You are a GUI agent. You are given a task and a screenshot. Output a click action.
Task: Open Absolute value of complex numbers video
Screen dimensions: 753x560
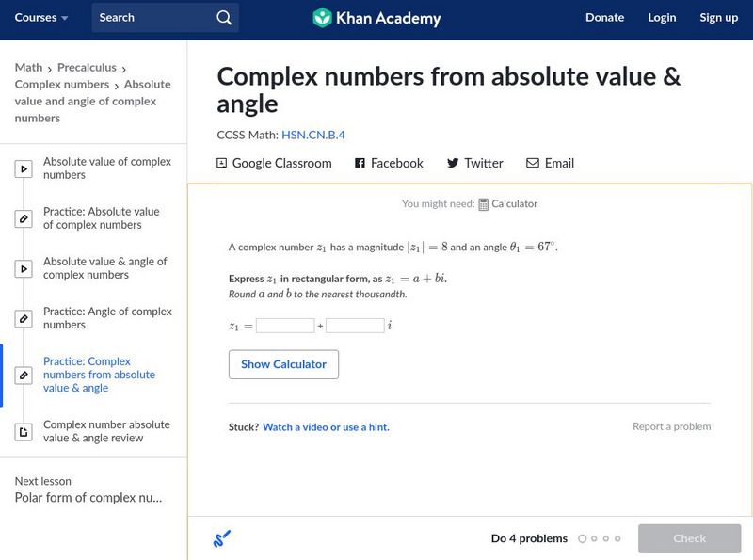(x=106, y=168)
